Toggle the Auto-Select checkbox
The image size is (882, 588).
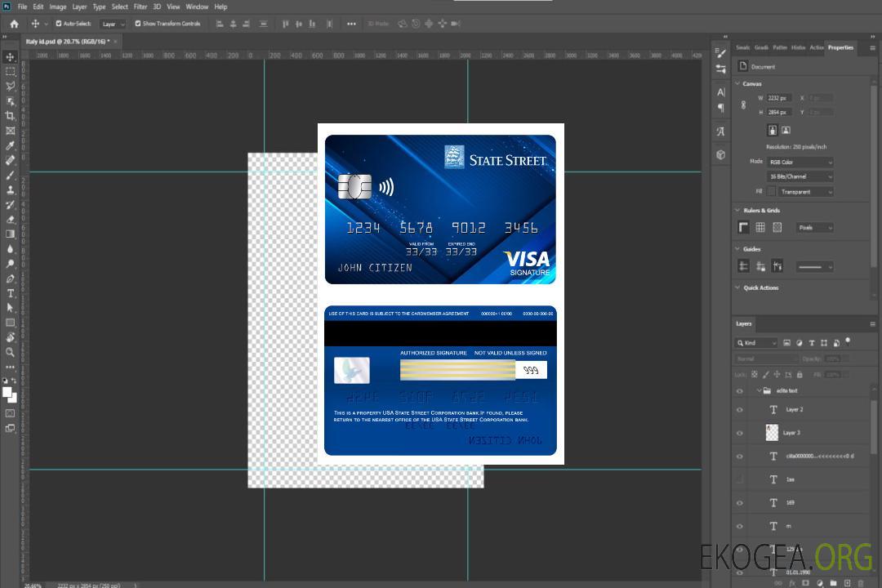(59, 24)
